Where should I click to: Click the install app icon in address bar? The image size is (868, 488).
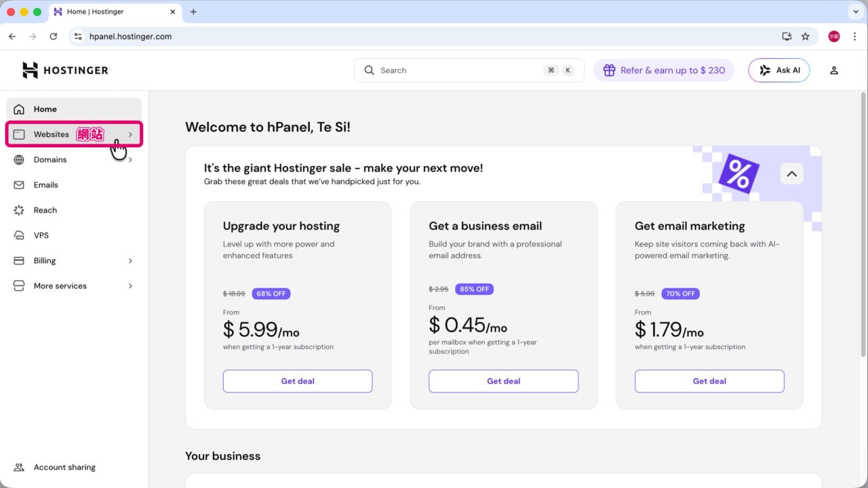pos(787,37)
